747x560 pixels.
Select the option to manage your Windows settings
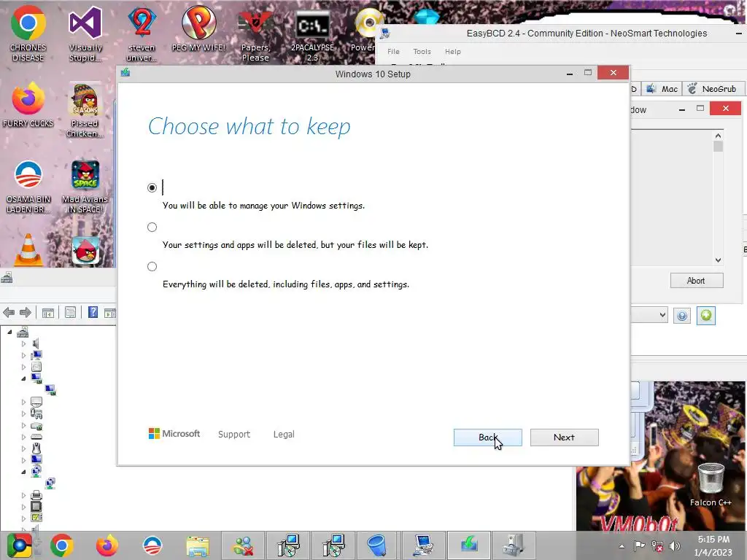[x=152, y=187]
